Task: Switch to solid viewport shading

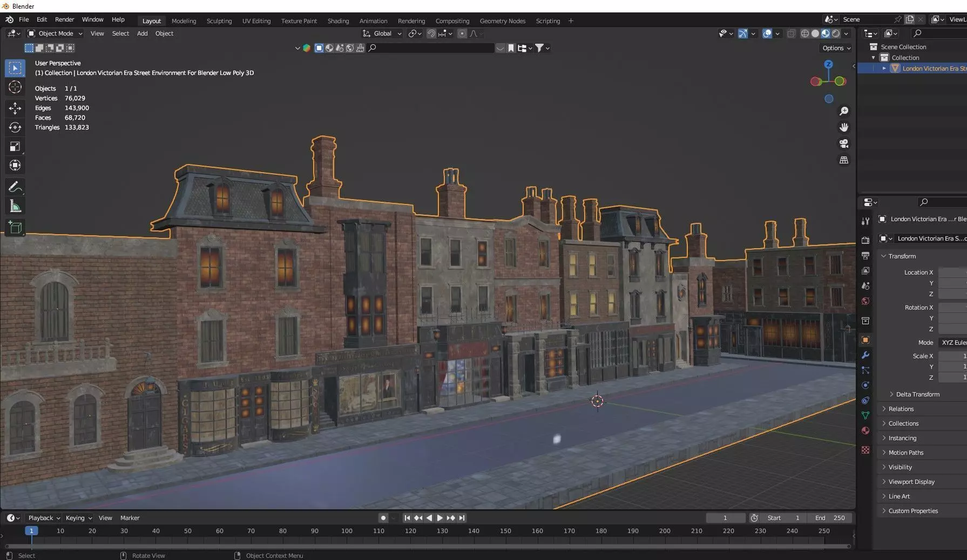Action: (815, 33)
